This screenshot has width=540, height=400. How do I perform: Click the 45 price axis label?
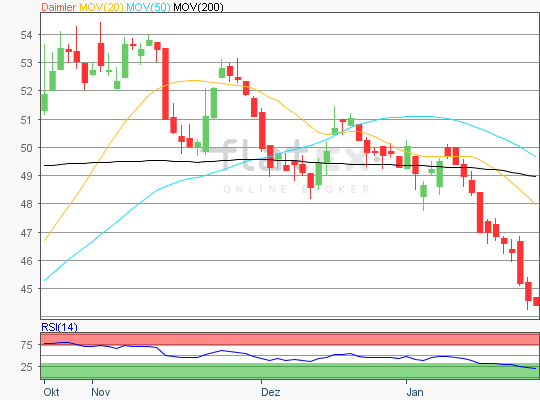pyautogui.click(x=26, y=289)
